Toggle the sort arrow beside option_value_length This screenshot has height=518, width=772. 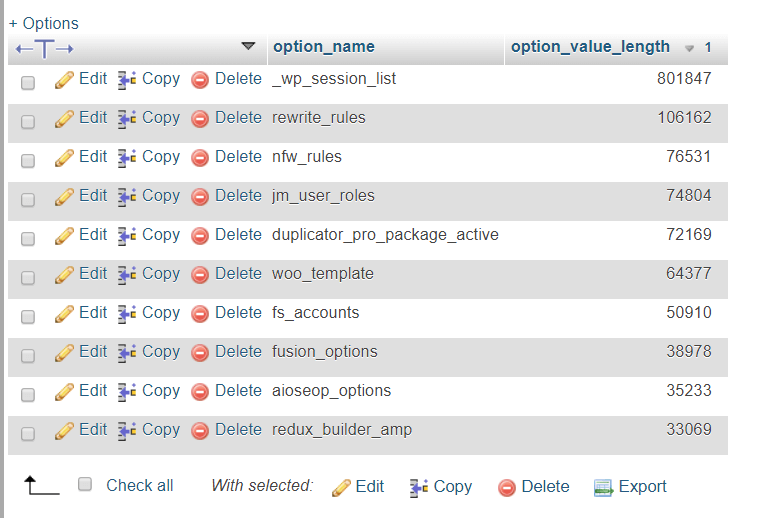coord(689,48)
